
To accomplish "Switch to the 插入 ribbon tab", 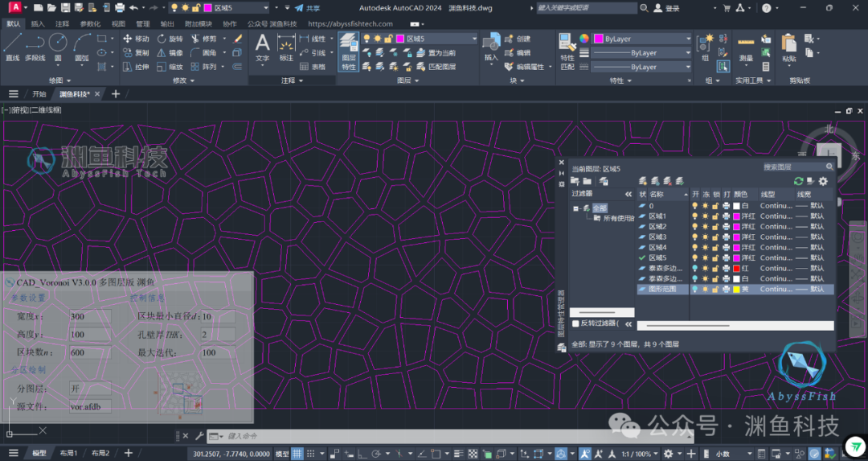I will [x=38, y=24].
